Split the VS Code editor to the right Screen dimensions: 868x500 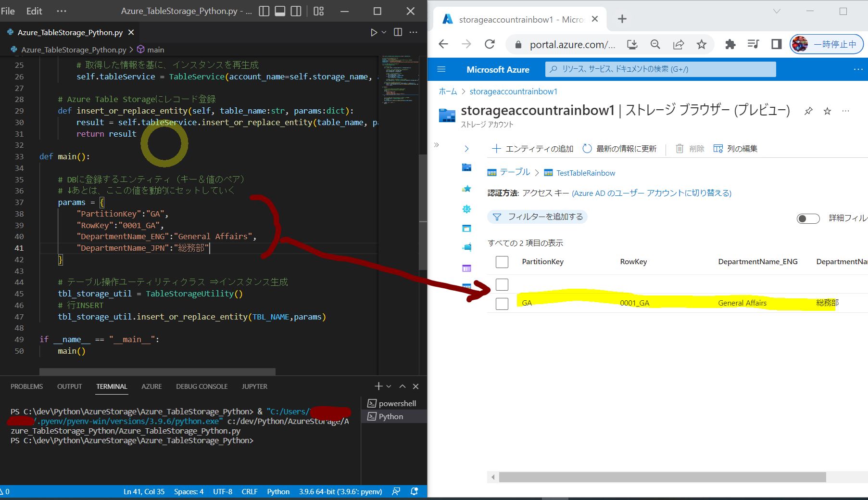coord(398,32)
